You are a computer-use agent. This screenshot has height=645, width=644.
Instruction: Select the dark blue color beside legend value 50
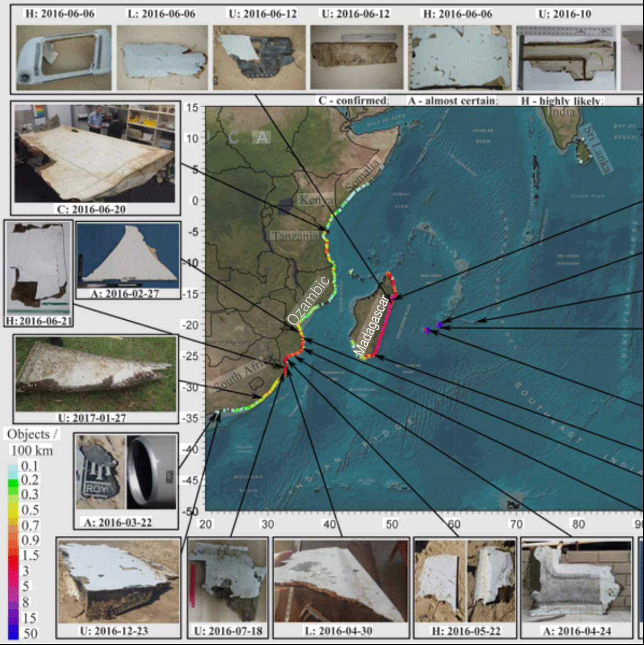pos(14,632)
